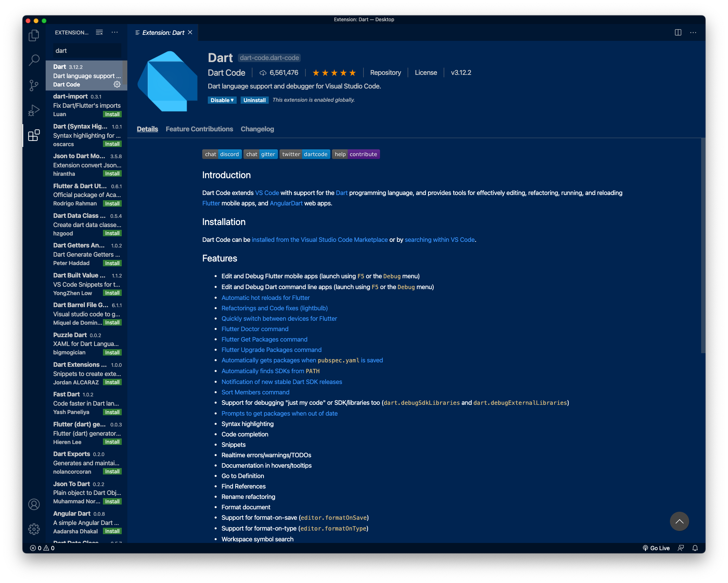
Task: Install the Flutter & Dart Utilities extension
Action: pyautogui.click(x=113, y=203)
